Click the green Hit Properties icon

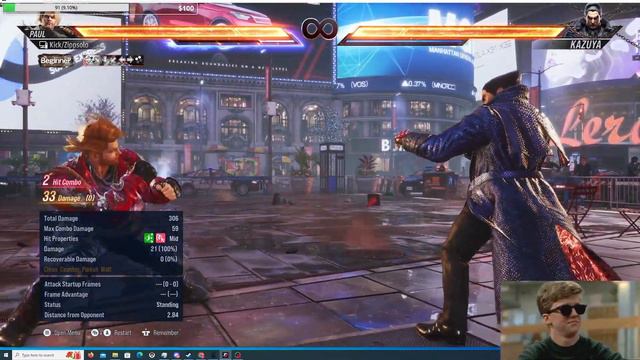pos(149,238)
